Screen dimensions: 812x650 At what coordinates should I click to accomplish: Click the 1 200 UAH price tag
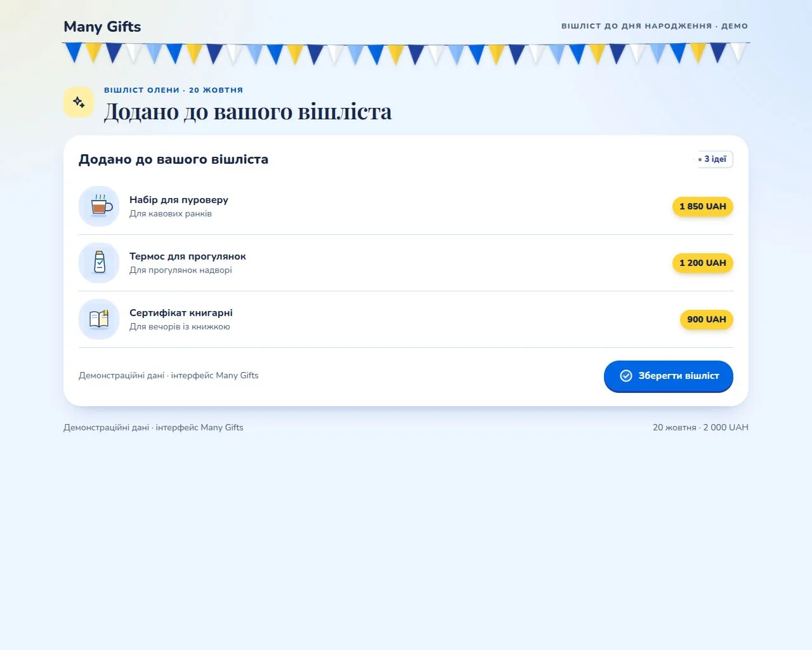703,263
